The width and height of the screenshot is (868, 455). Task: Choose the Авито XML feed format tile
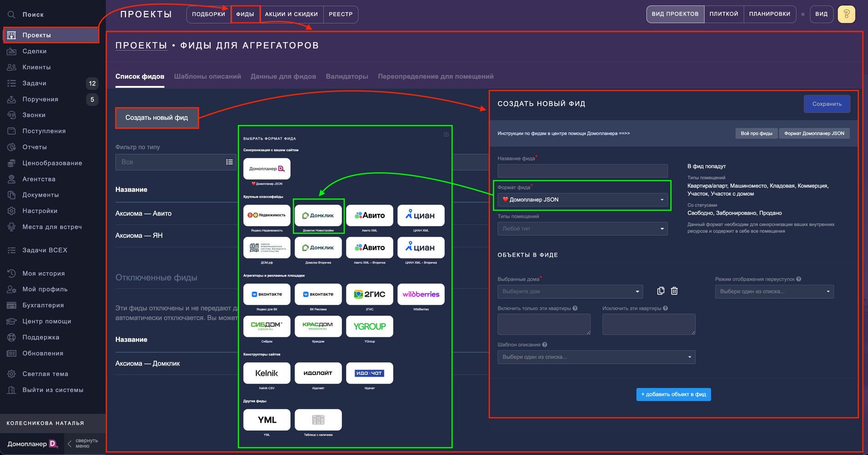tap(370, 216)
